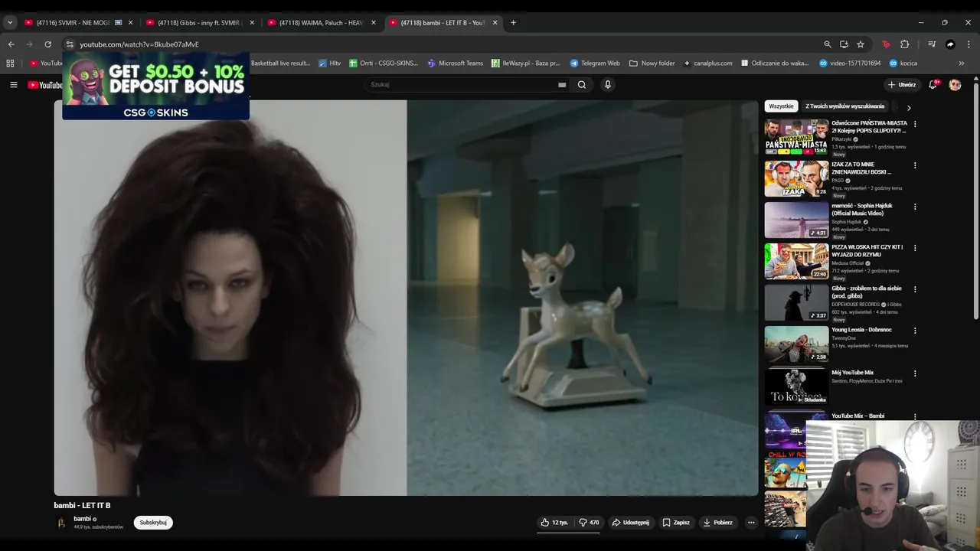Screen dimensions: 980x551
Task: Click the site information icon in the address bar
Action: 70,44
